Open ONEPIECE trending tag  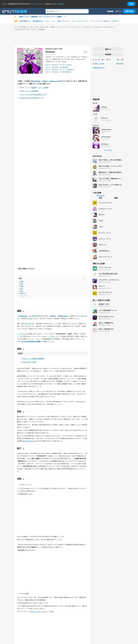click(x=115, y=21)
